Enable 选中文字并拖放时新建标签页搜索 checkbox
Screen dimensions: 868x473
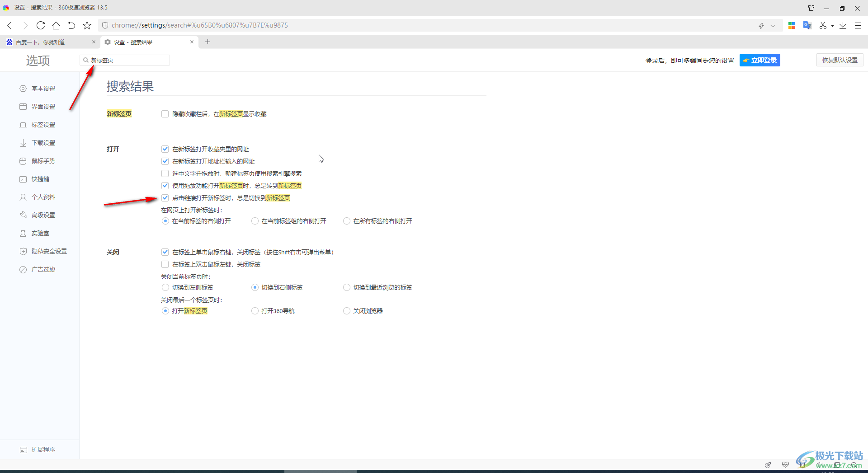(165, 173)
